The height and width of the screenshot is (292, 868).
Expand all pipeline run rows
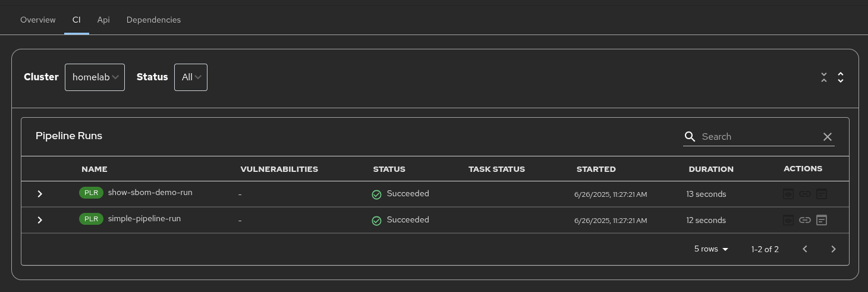click(841, 77)
